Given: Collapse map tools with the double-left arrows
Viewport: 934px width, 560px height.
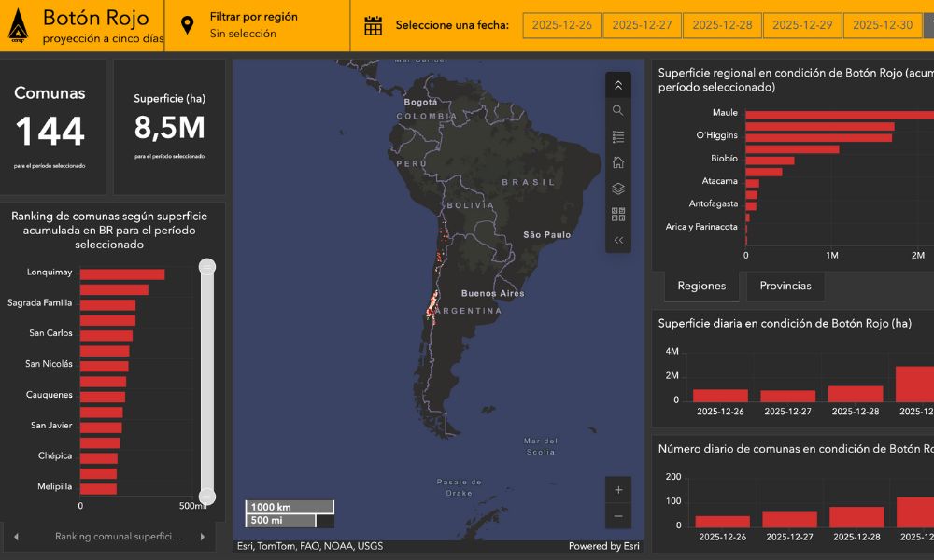Looking at the screenshot, I should (x=618, y=240).
